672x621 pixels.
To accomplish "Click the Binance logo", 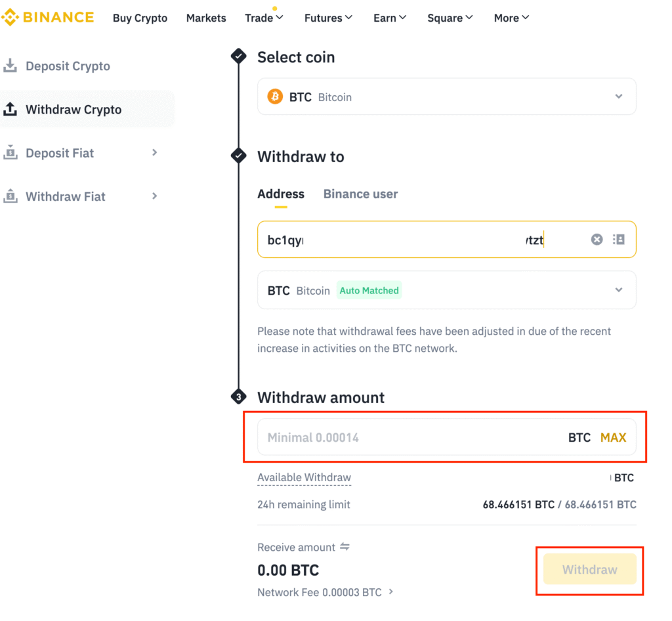I will click(x=47, y=18).
